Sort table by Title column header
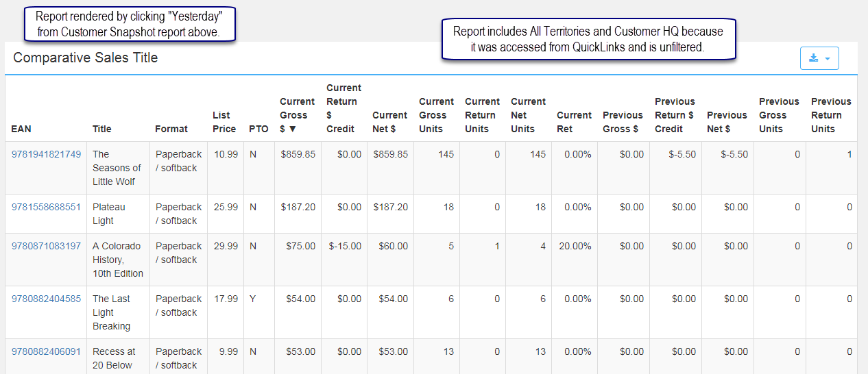This screenshot has width=868, height=374. (x=102, y=129)
